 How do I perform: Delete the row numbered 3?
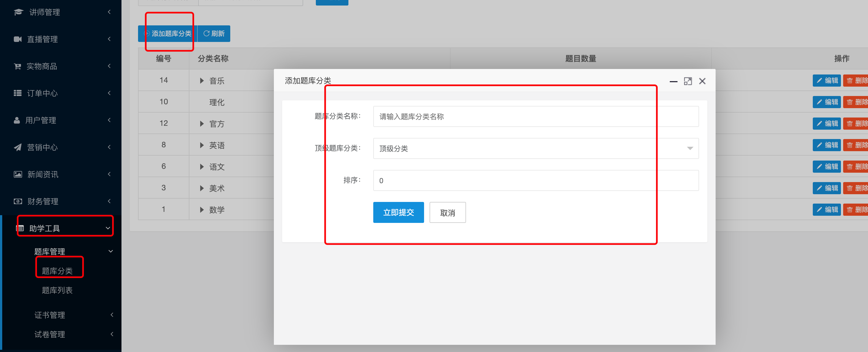click(856, 188)
